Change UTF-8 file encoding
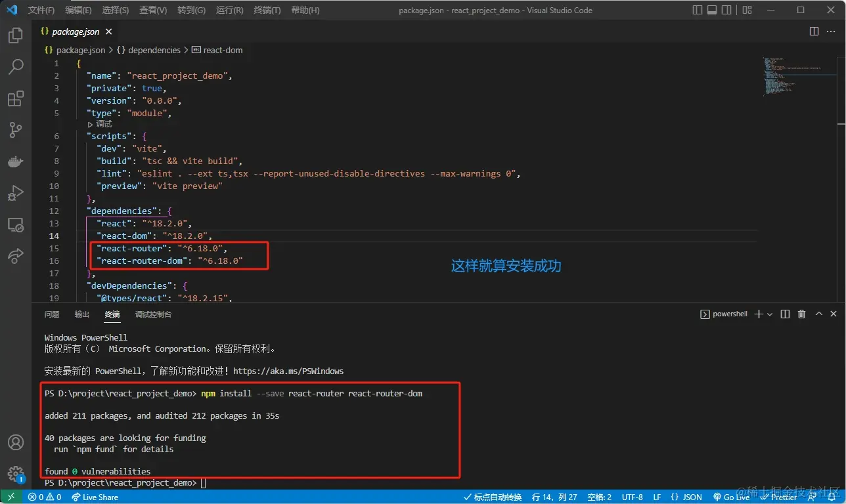This screenshot has height=504, width=846. point(632,497)
